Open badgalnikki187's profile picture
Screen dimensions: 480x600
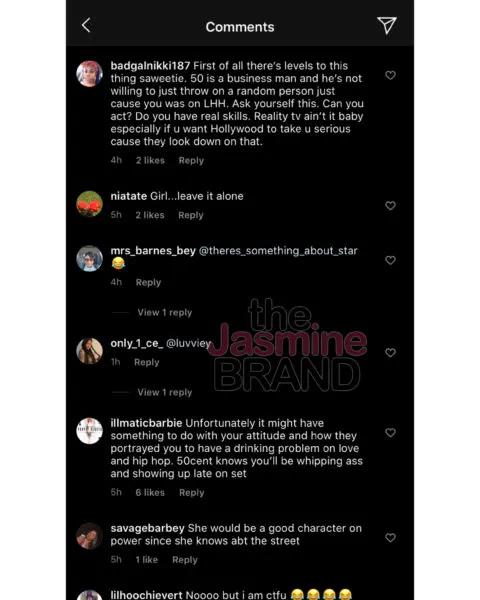click(x=90, y=74)
